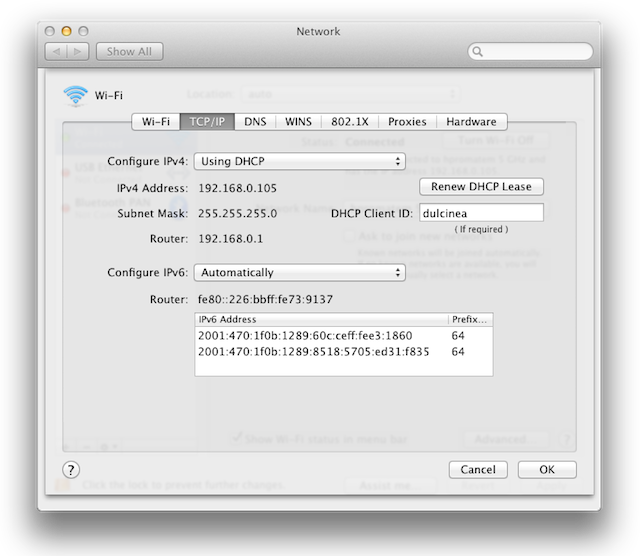Select IPv6 address ending in 1860
The image size is (640, 556).
(x=344, y=336)
